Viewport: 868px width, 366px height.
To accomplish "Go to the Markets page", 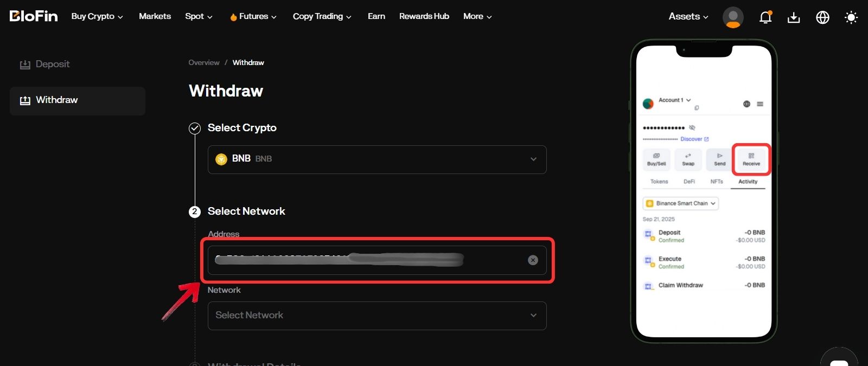I will point(155,16).
